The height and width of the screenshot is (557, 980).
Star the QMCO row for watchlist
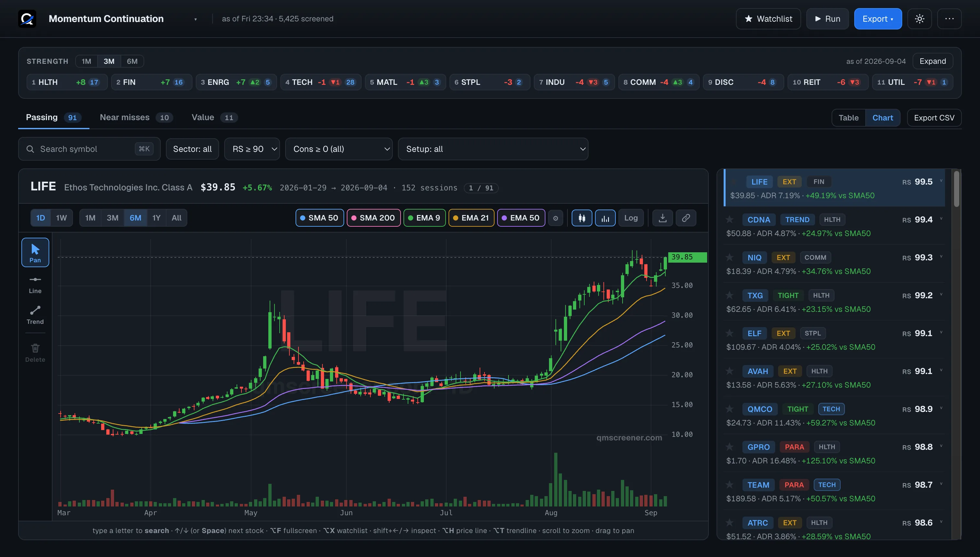(x=729, y=409)
